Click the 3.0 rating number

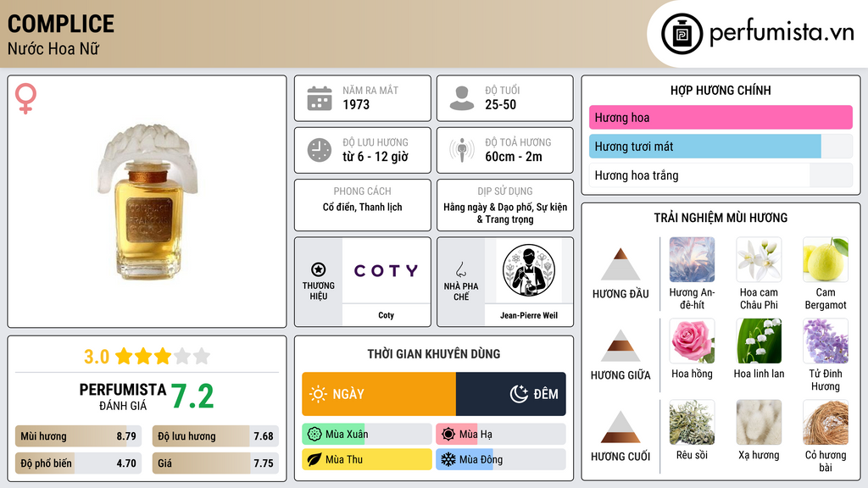click(97, 357)
